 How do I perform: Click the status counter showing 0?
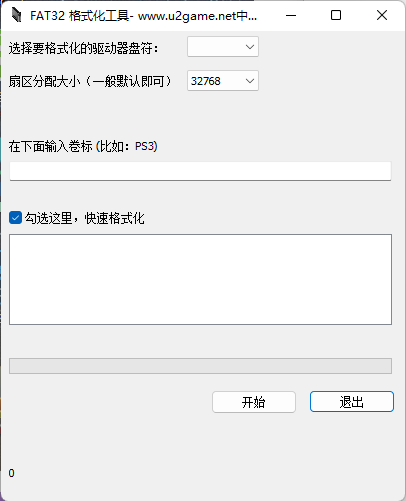[12, 473]
